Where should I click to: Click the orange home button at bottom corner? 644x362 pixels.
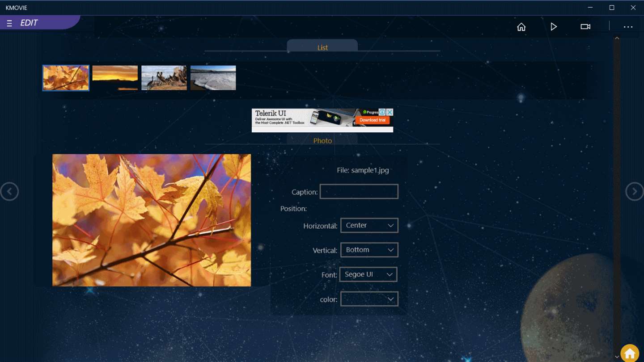(630, 353)
